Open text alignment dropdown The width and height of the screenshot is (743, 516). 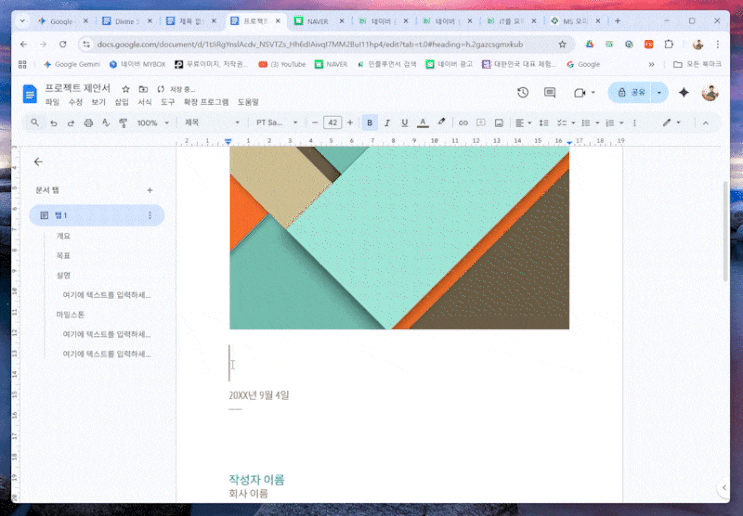pos(523,123)
